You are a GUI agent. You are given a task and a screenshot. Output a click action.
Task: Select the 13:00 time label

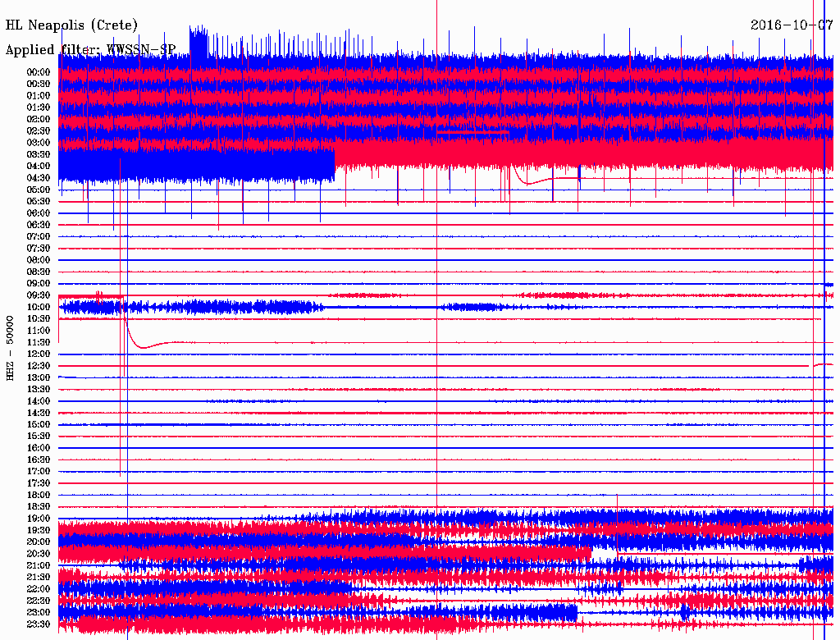tap(39, 377)
